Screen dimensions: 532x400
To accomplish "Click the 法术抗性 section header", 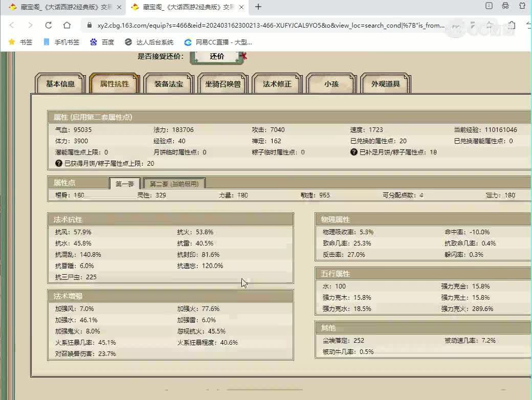I will (171, 219).
